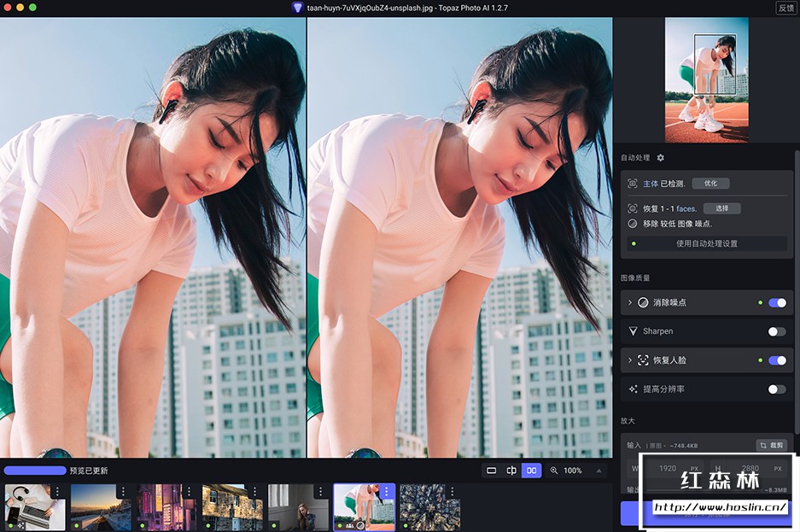This screenshot has width=800, height=532.
Task: Click the 选择 face selection button
Action: 721,208
